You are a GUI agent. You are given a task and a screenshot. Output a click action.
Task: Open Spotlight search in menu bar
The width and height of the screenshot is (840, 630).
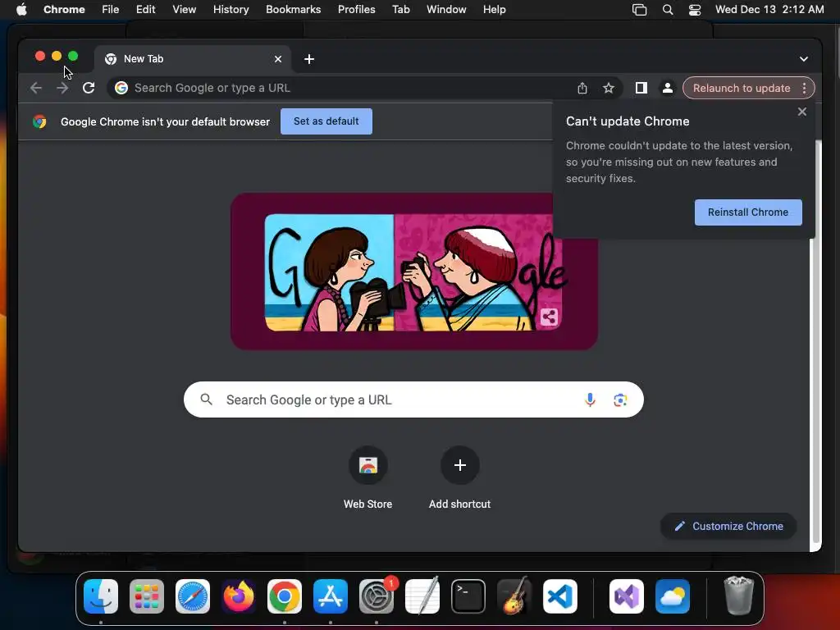(668, 9)
